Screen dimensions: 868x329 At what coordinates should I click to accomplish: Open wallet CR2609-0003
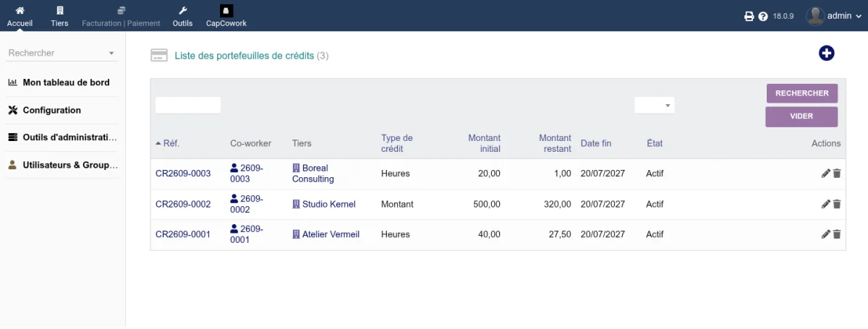tap(183, 174)
